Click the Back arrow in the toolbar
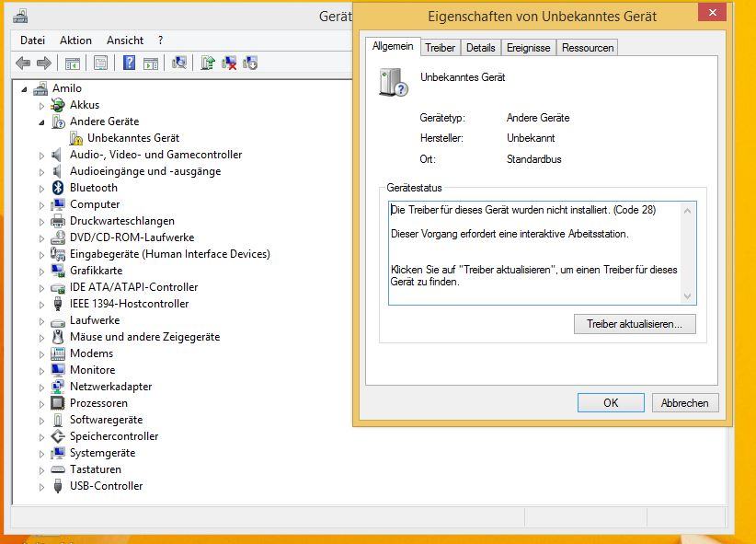 [x=23, y=63]
